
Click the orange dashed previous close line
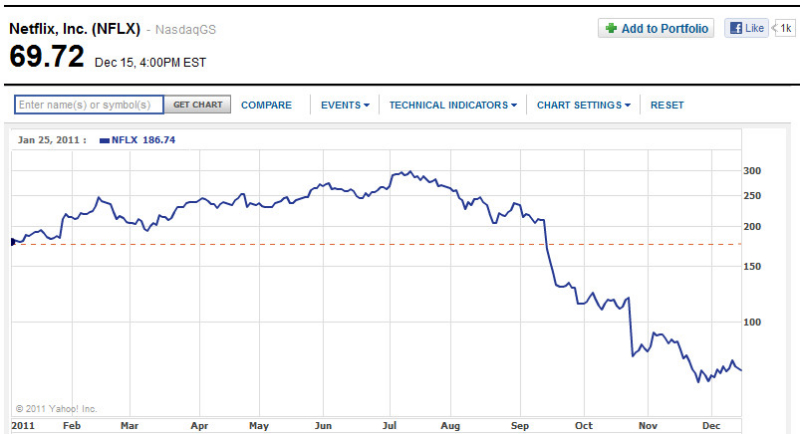377,244
